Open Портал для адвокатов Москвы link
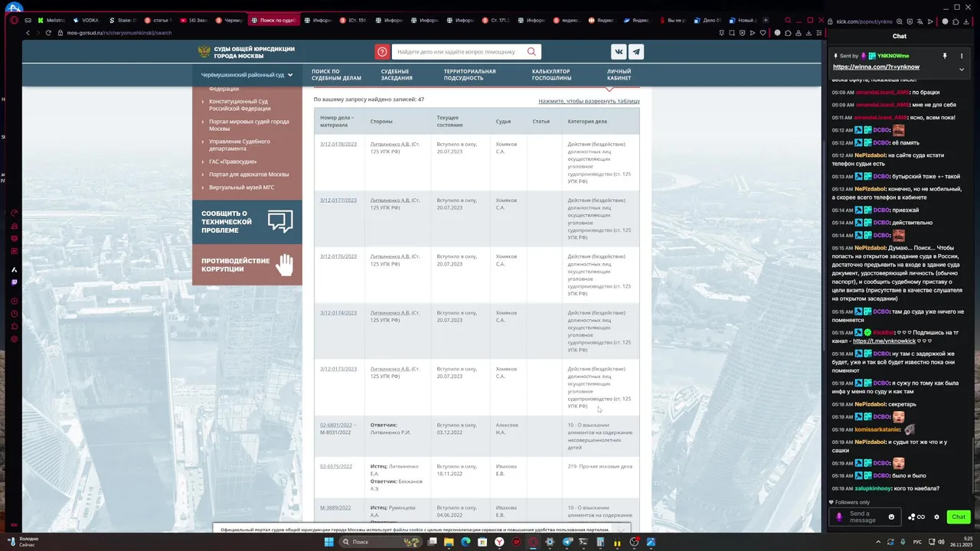980x551 pixels. tap(249, 174)
